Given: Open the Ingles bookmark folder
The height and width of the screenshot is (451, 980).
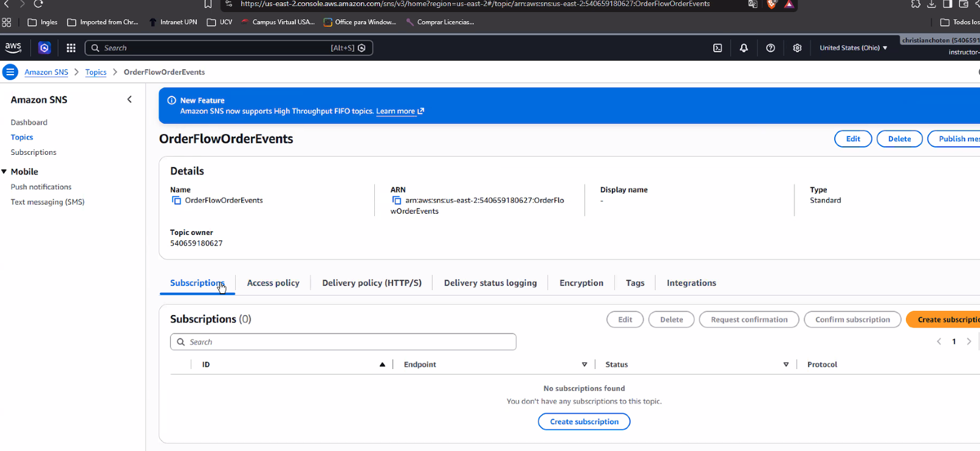Looking at the screenshot, I should pyautogui.click(x=42, y=22).
